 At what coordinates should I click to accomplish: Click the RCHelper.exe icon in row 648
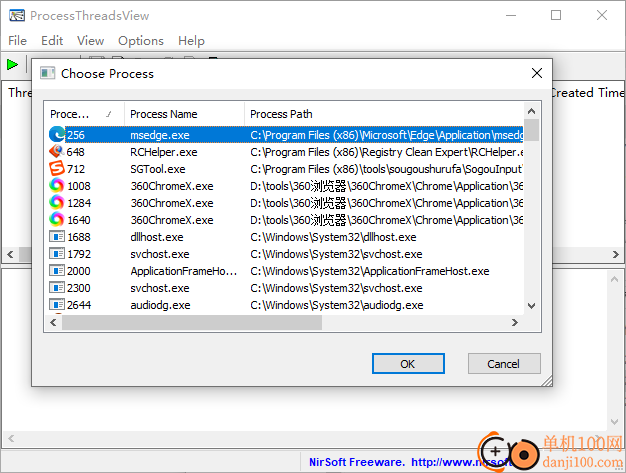click(57, 152)
